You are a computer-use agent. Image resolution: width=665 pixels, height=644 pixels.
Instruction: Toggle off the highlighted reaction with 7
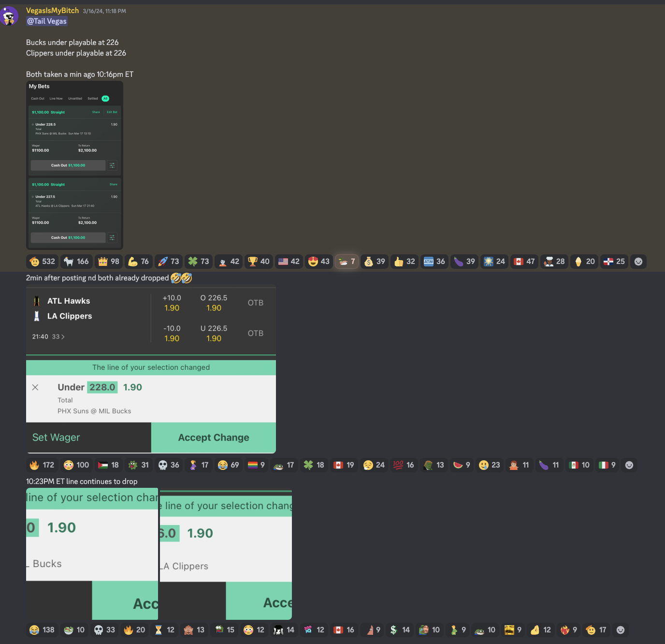pos(347,262)
